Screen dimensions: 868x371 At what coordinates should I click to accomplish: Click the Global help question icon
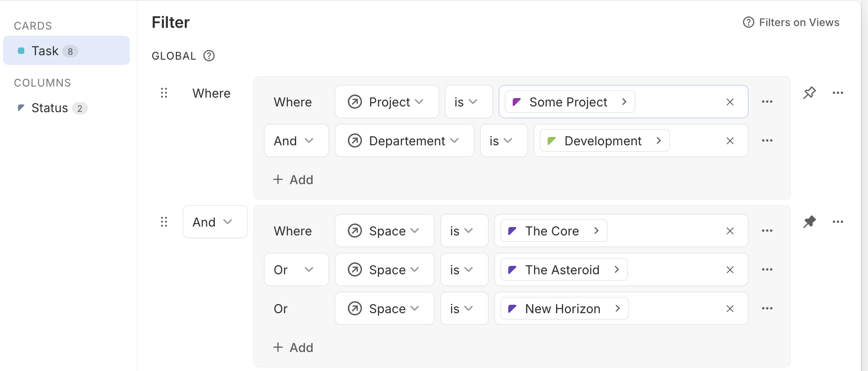pos(209,56)
